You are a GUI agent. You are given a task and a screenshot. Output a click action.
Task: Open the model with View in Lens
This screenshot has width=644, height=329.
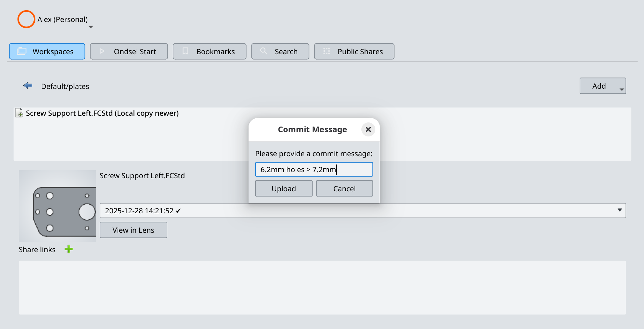tap(133, 230)
